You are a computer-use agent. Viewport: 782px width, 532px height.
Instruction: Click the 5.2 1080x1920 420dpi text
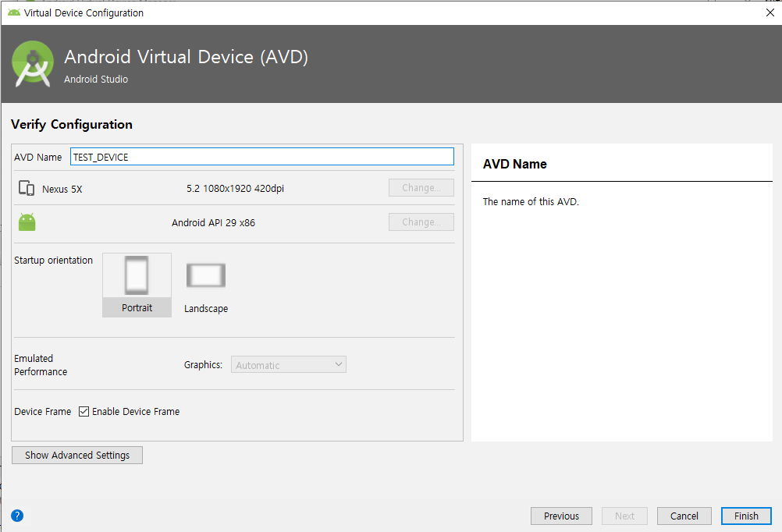tap(236, 189)
